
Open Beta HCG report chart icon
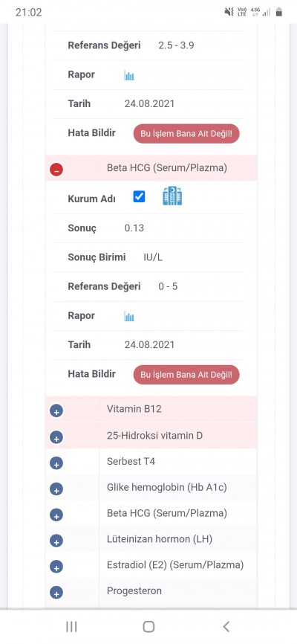tap(129, 316)
